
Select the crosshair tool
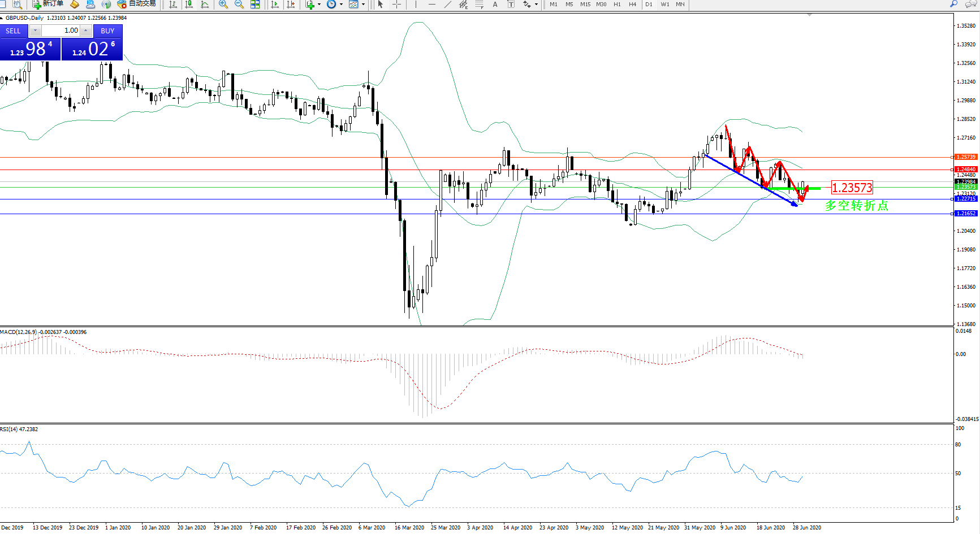click(x=397, y=5)
